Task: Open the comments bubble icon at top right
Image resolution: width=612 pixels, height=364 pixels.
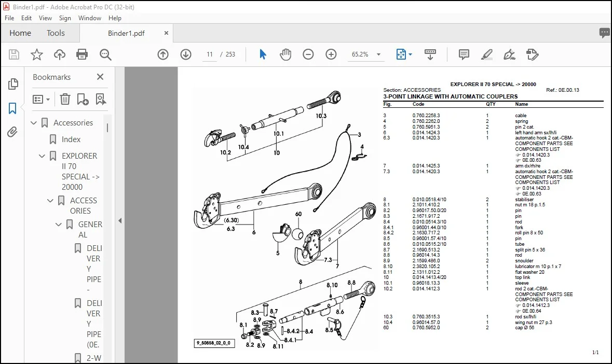Action: (x=604, y=33)
